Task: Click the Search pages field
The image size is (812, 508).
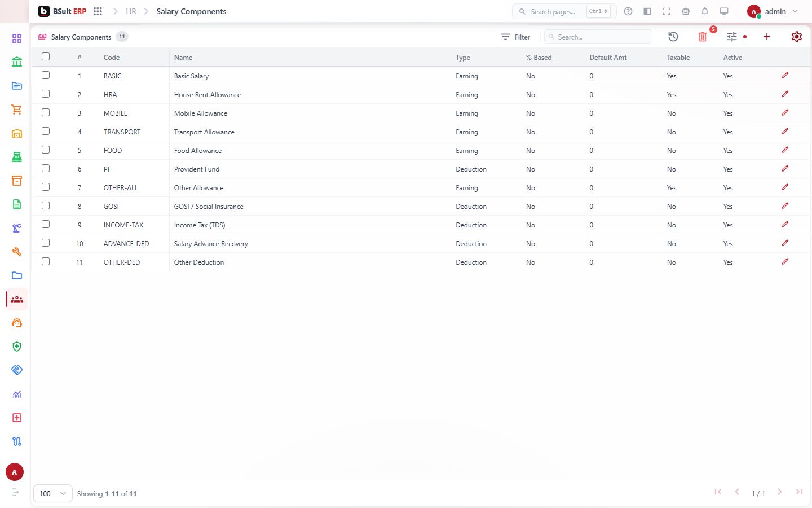Action: 564,11
